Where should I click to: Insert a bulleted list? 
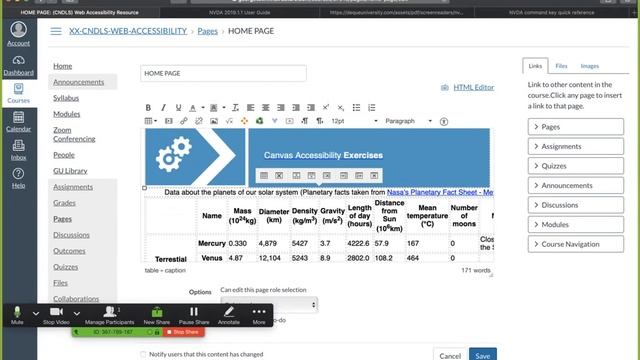356,108
